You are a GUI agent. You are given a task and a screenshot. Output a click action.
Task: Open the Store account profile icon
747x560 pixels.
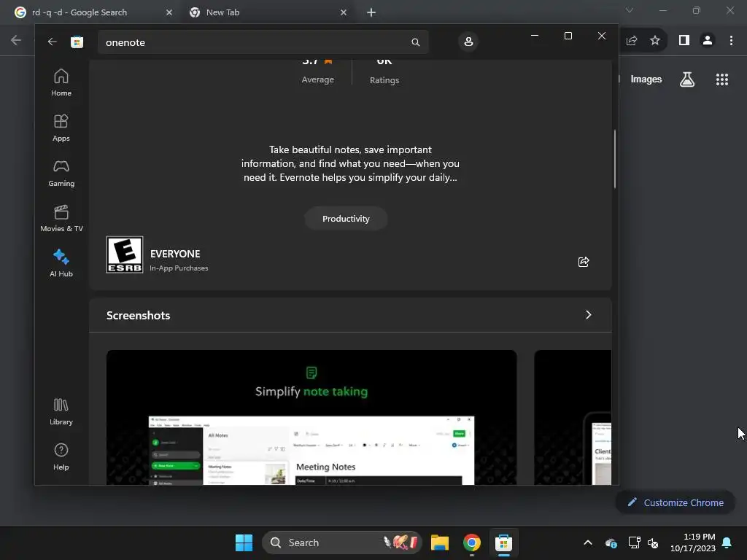point(468,42)
